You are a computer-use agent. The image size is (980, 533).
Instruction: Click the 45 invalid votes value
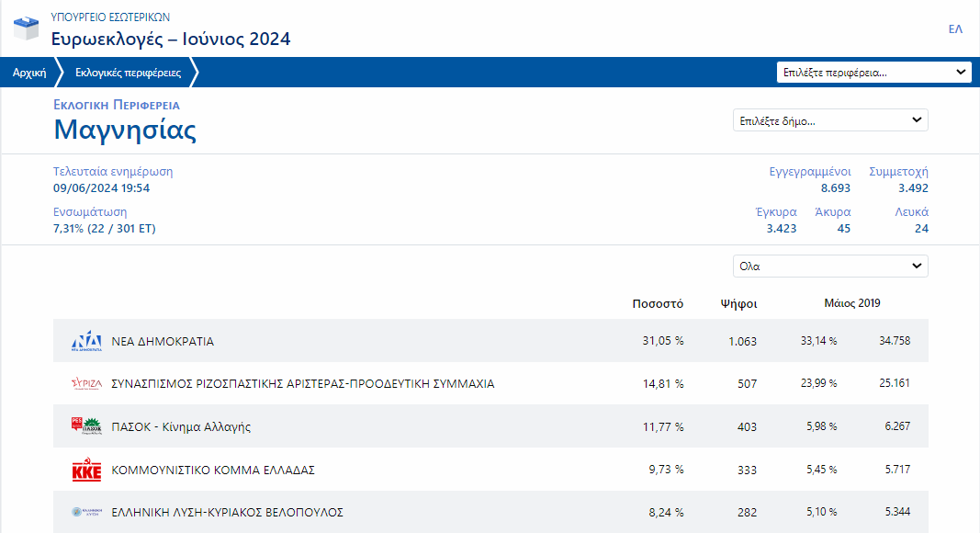pos(844,229)
